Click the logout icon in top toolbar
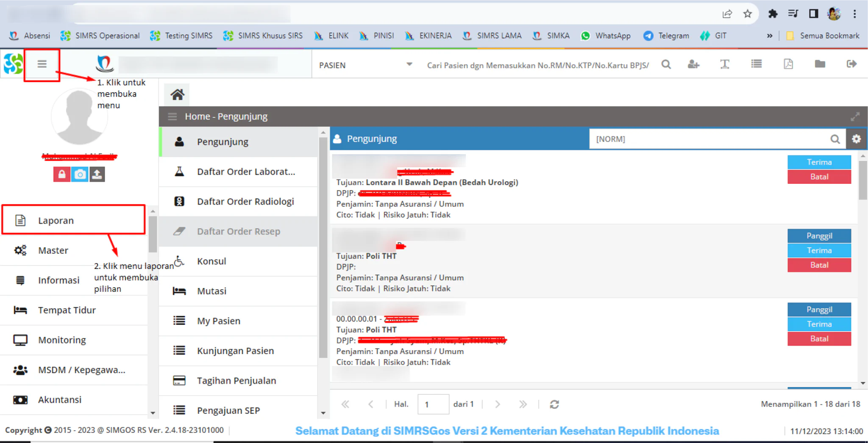Viewport: 868px width, 443px height. tap(851, 64)
